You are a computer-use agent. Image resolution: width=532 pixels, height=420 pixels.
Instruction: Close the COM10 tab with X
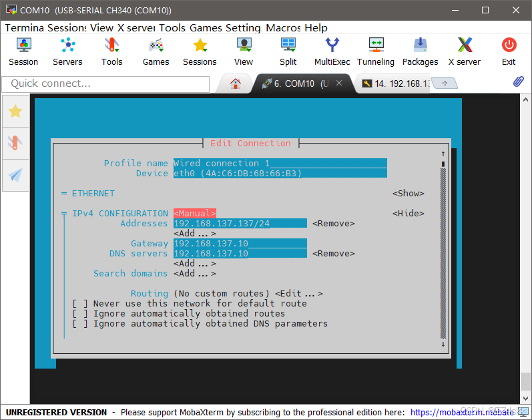(x=339, y=83)
